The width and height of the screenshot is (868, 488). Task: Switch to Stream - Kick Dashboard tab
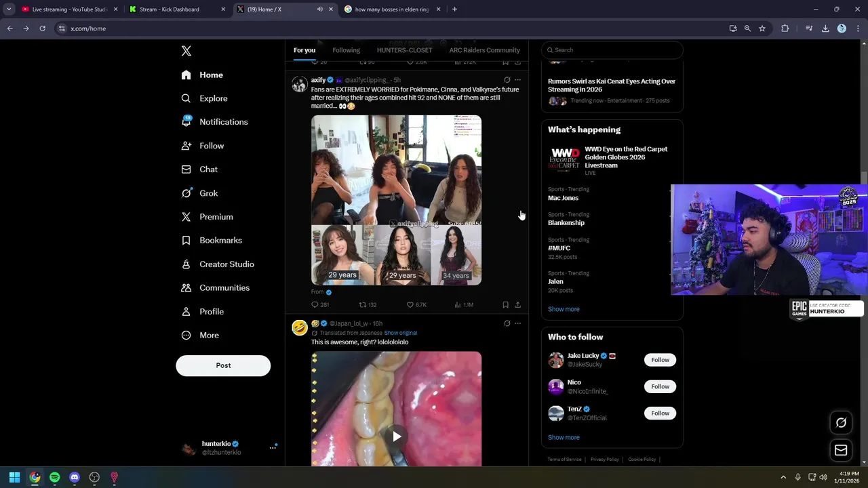[x=176, y=9]
